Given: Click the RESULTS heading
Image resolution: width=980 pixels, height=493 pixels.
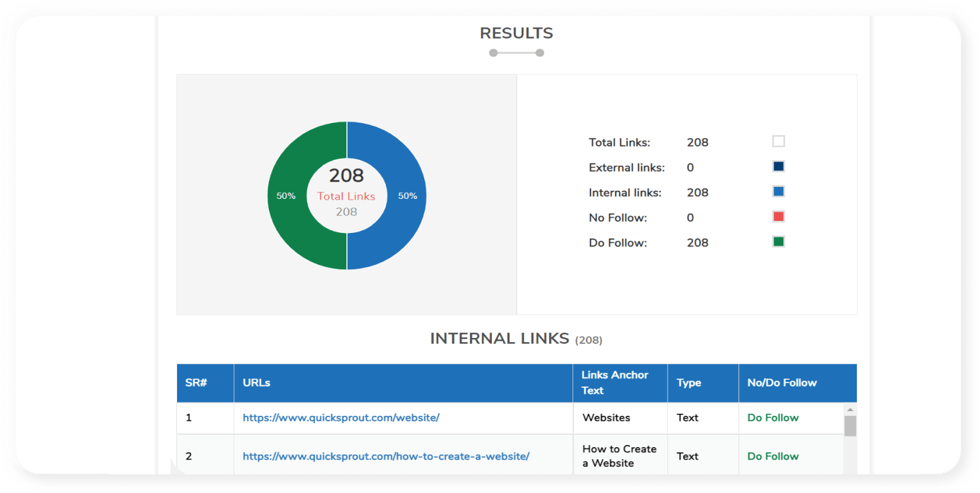Looking at the screenshot, I should (x=517, y=33).
